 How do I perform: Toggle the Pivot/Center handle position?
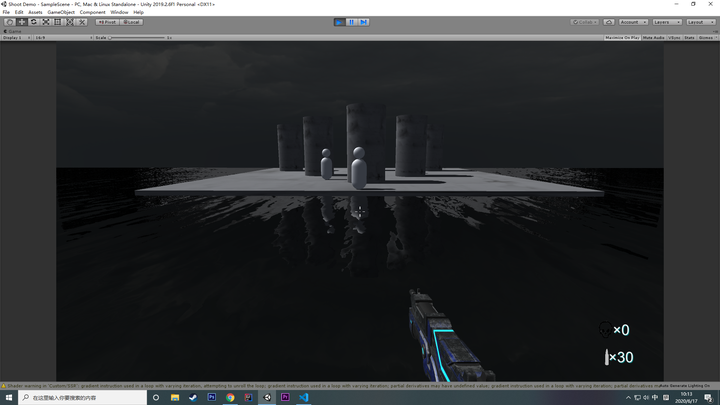click(107, 22)
